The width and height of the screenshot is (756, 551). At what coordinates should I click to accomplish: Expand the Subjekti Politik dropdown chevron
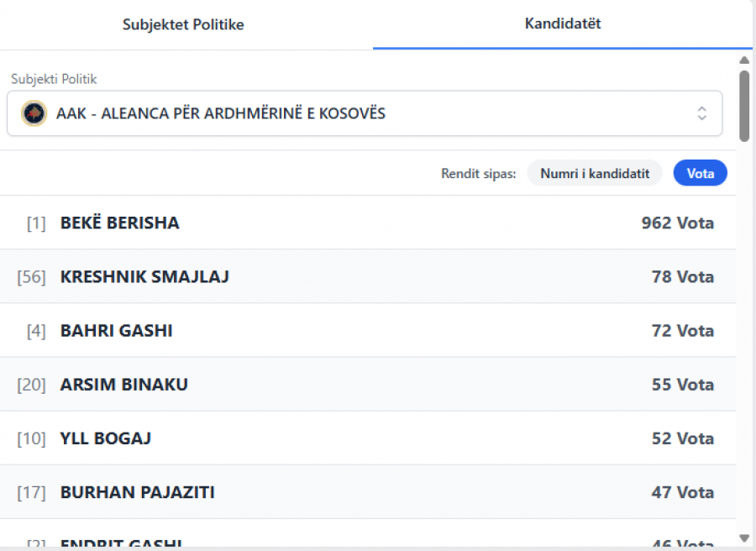[701, 113]
